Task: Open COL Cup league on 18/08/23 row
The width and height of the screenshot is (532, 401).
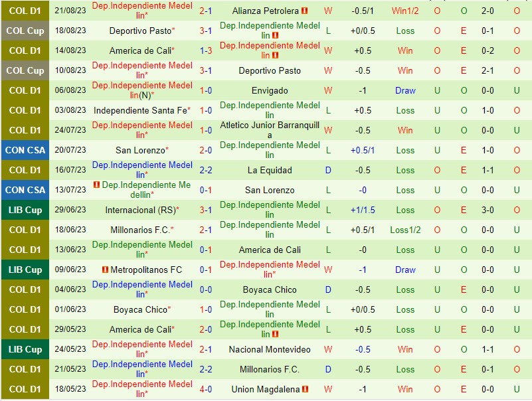Action: point(25,31)
